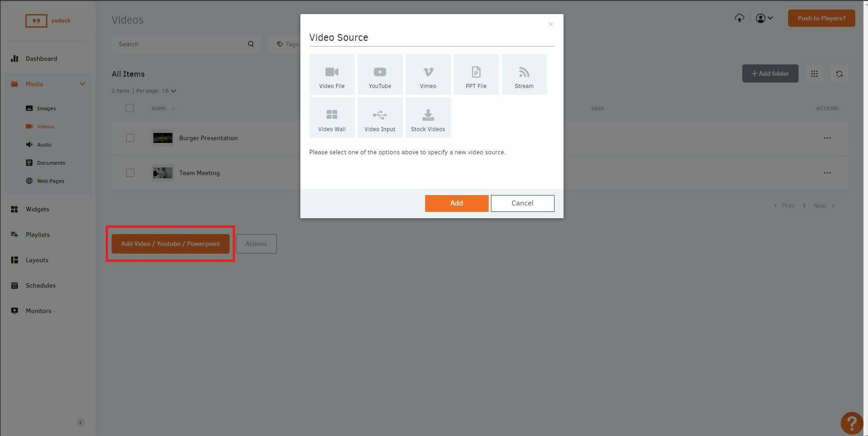Open the Tags filter
Viewport: 868px width, 436px height.
(288, 44)
